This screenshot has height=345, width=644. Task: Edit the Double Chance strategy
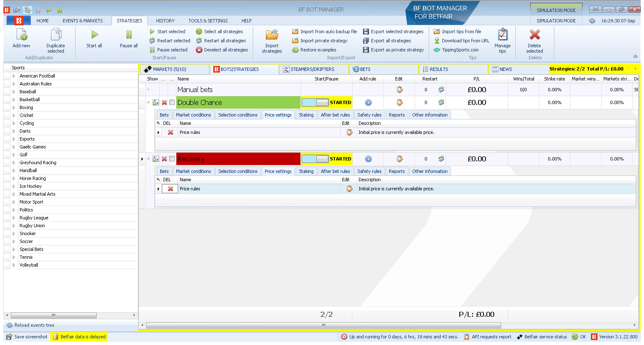(400, 102)
